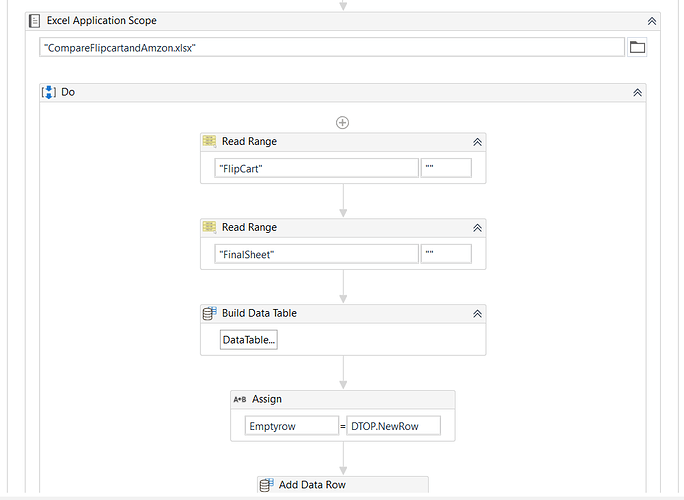Edit the DTOP.NewRow value field
Screen dimensions: 684x500
coord(393,426)
